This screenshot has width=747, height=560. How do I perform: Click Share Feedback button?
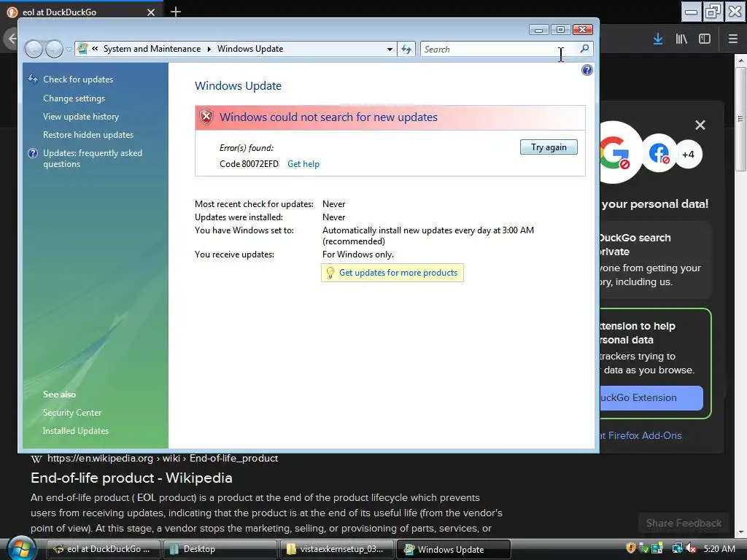pos(684,524)
